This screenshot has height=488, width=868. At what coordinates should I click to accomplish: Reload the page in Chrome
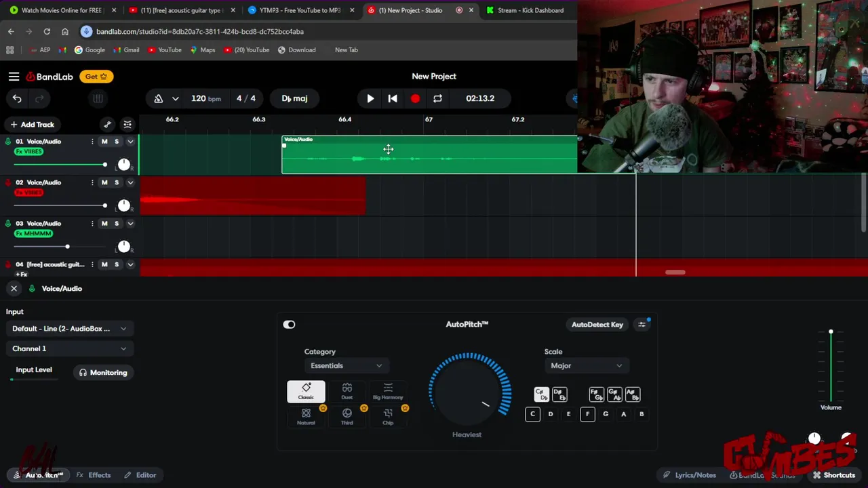click(47, 31)
